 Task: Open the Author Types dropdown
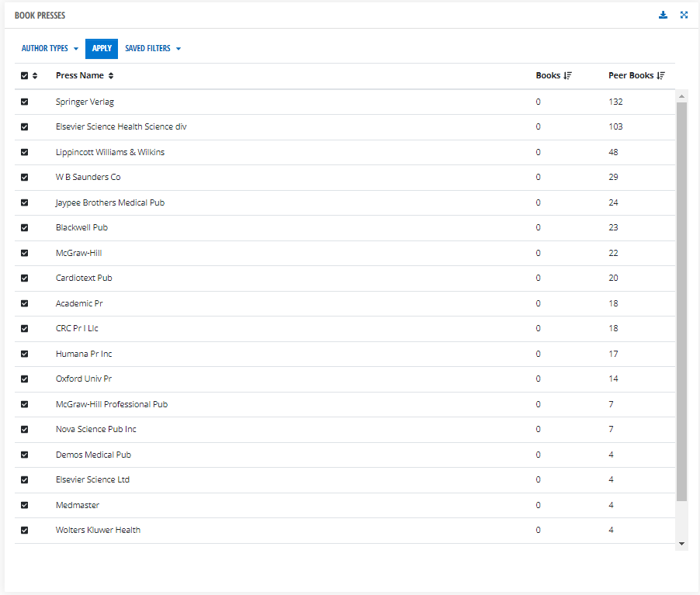pos(50,48)
